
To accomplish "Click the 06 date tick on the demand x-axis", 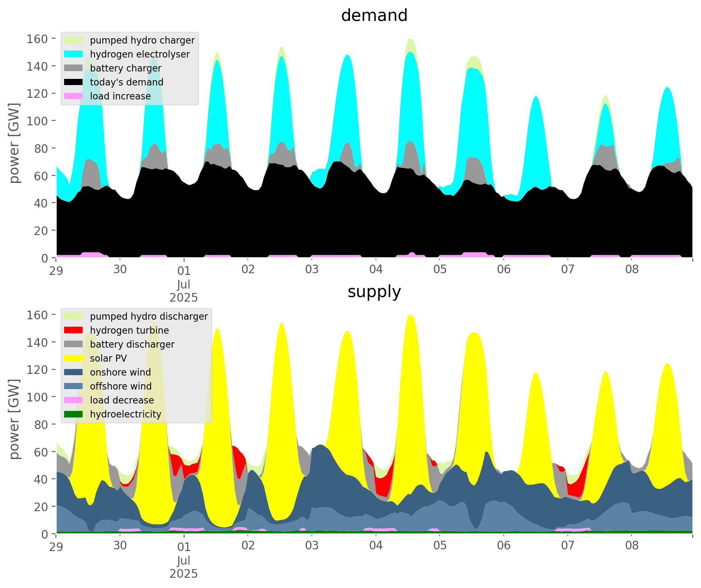I will coord(503,270).
